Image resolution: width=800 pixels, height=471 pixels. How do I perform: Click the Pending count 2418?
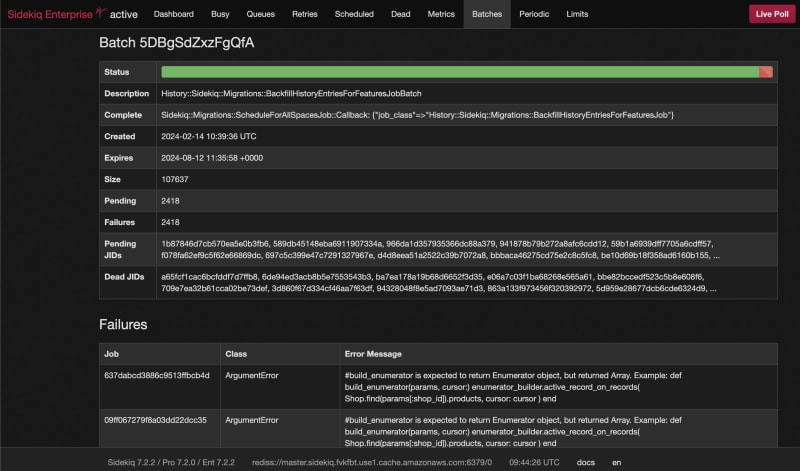click(170, 201)
